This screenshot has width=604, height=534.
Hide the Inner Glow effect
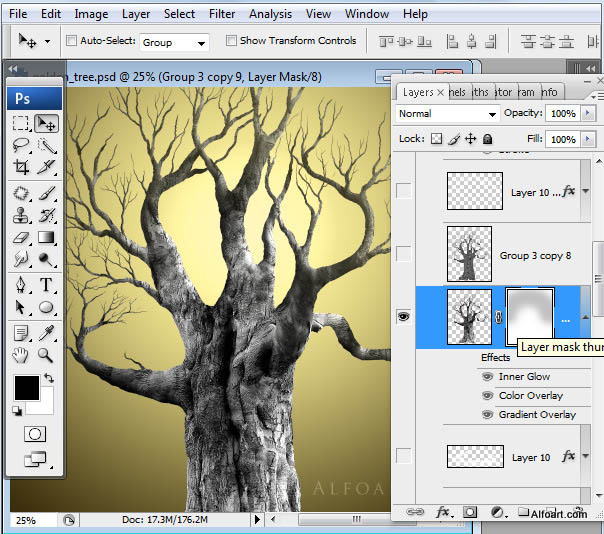[x=488, y=377]
